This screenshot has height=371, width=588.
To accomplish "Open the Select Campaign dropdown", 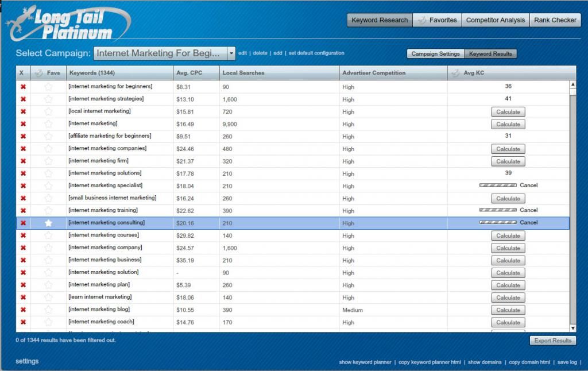I will click(x=231, y=53).
